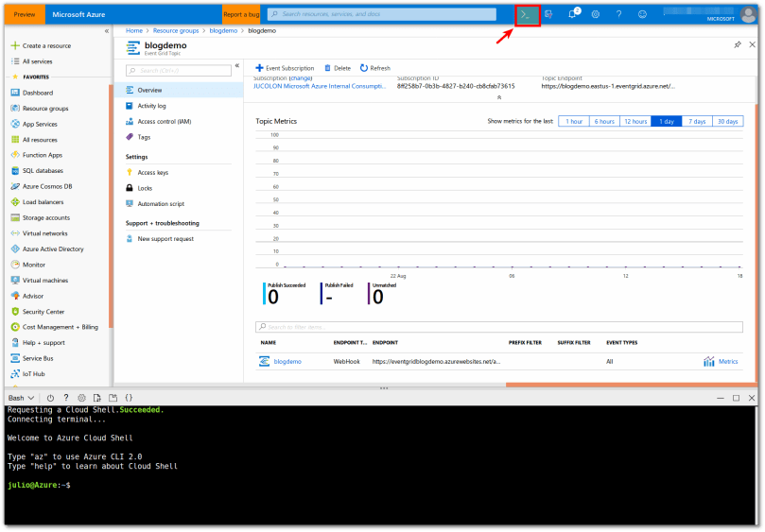Image resolution: width=765 pixels, height=532 pixels.
Task: Collapse the left favorites sidebar
Action: click(106, 31)
